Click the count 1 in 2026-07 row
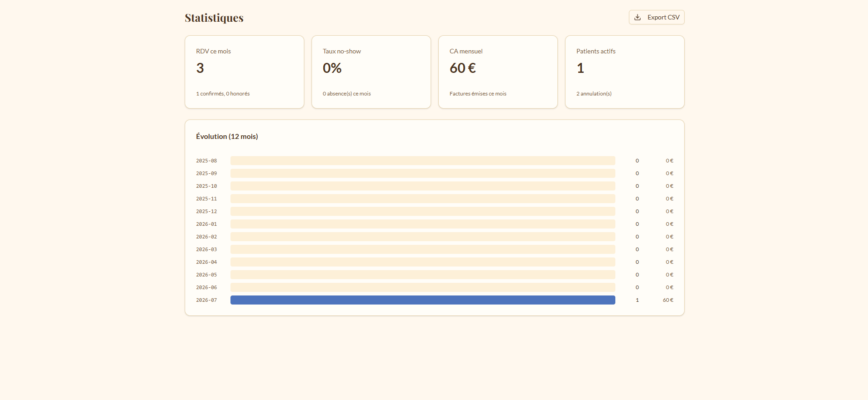This screenshot has height=400, width=868. 637,300
